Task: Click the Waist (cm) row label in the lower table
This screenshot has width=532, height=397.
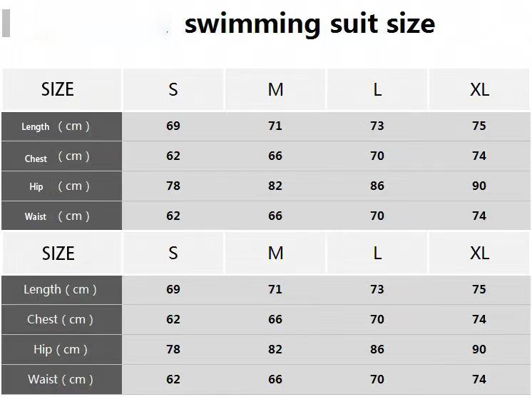Action: click(x=61, y=380)
